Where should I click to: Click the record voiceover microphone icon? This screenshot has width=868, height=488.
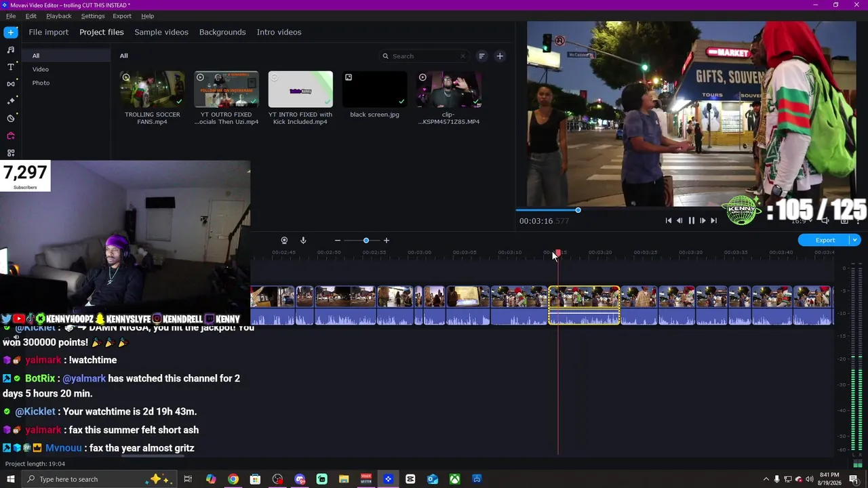click(303, 240)
